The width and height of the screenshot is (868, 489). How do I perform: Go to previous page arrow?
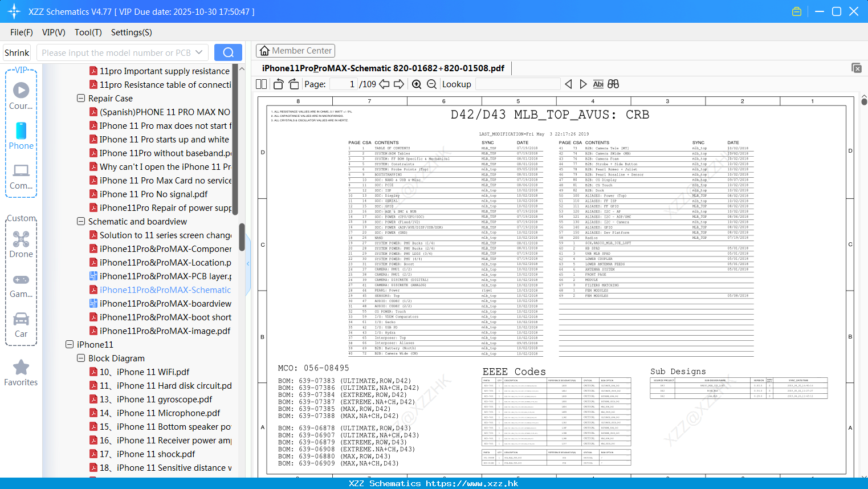(385, 84)
